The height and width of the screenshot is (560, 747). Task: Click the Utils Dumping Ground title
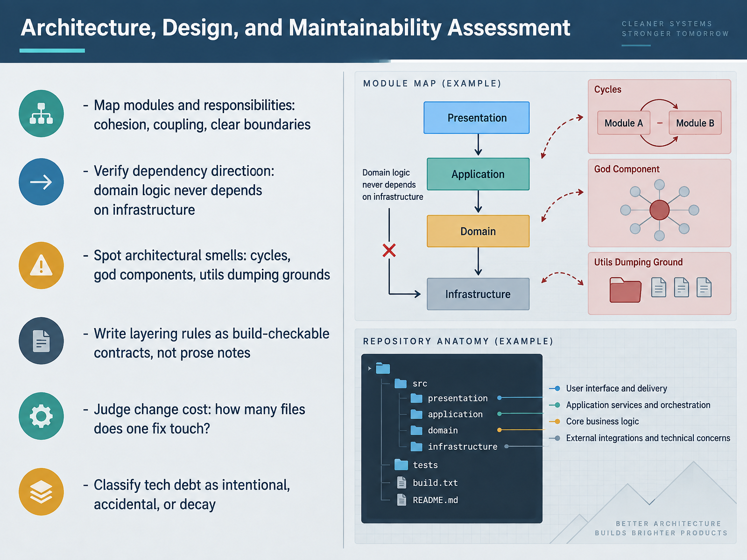click(638, 262)
